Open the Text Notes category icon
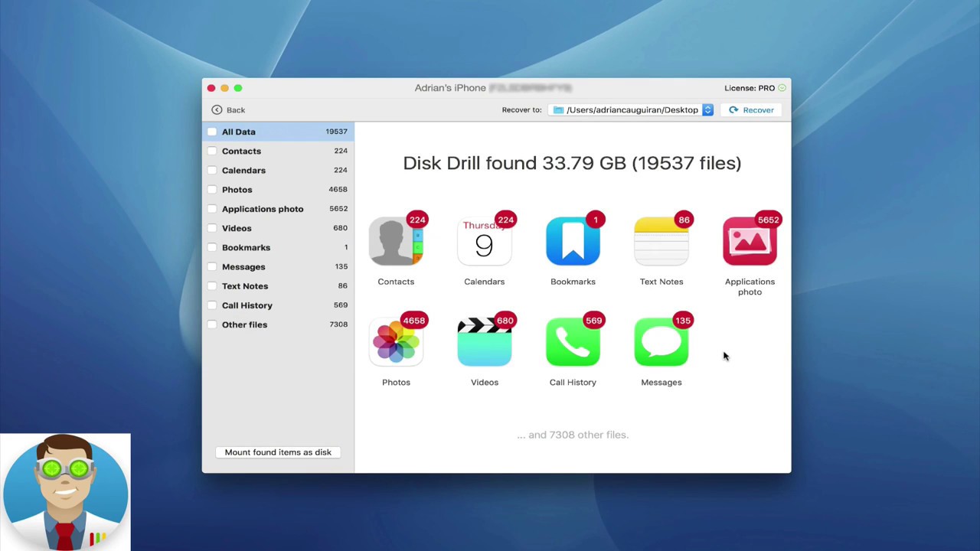Screen dimensions: 980x551 point(661,242)
